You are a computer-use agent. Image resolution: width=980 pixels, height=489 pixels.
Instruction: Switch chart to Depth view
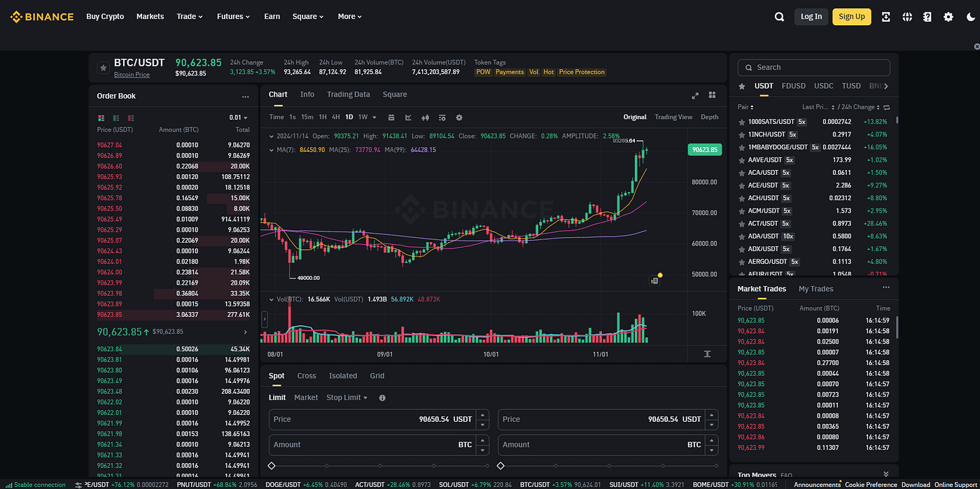709,118
